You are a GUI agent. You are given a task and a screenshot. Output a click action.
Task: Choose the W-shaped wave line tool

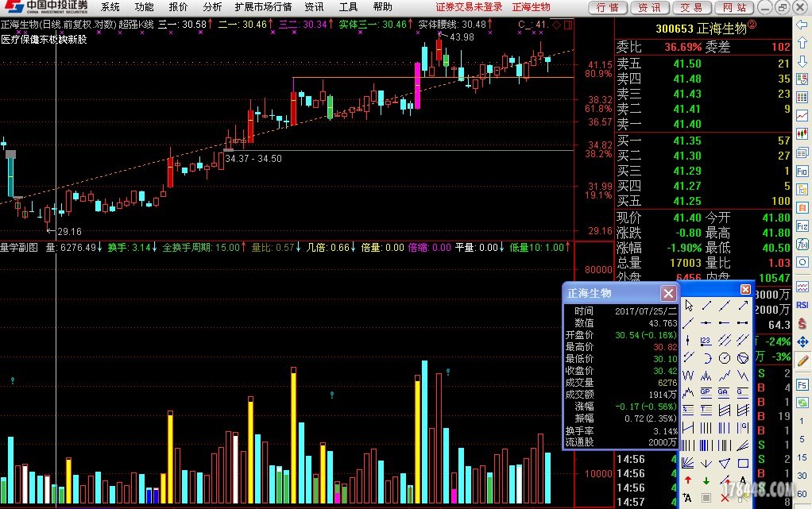(688, 376)
